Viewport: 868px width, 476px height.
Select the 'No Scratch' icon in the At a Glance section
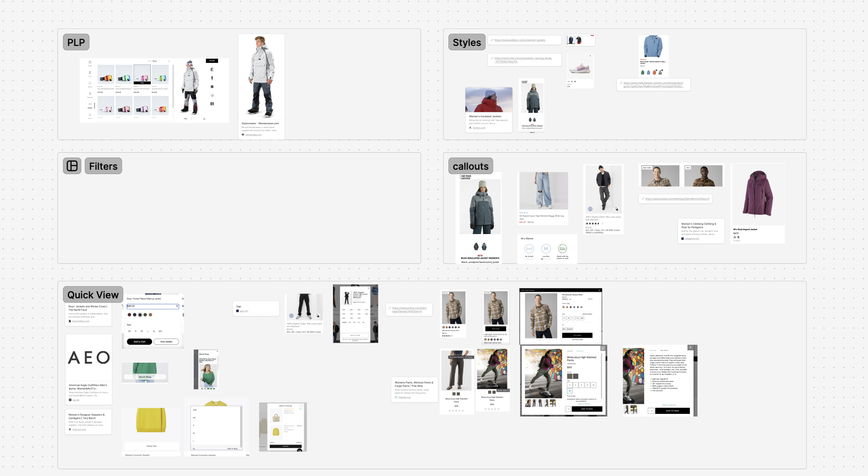point(529,248)
